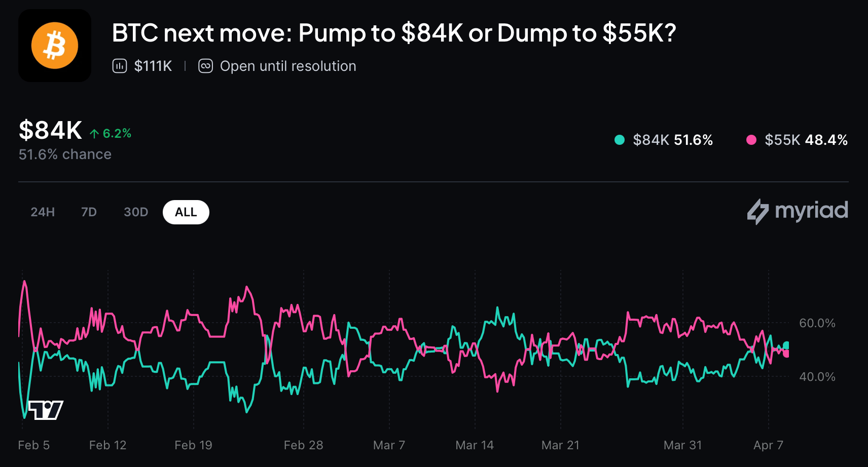Open the market title link
This screenshot has width=868, height=467.
point(394,34)
